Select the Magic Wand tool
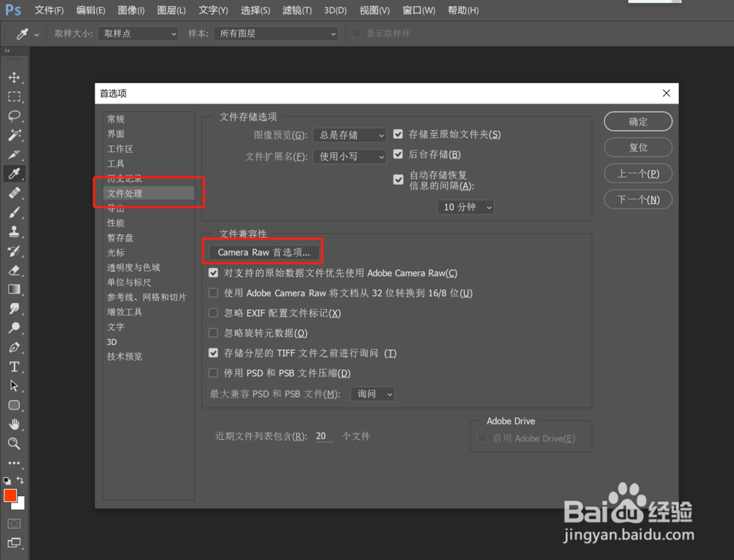This screenshot has width=734, height=560. coord(14,135)
